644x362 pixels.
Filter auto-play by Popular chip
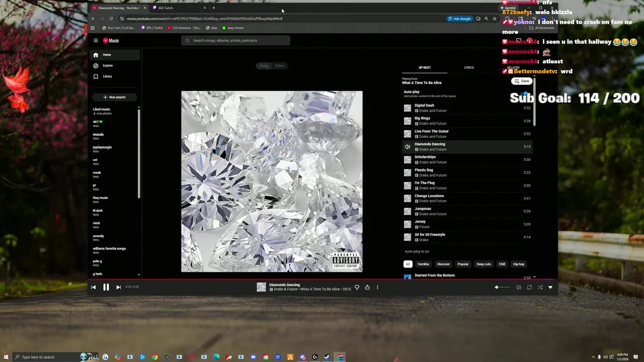pyautogui.click(x=463, y=264)
